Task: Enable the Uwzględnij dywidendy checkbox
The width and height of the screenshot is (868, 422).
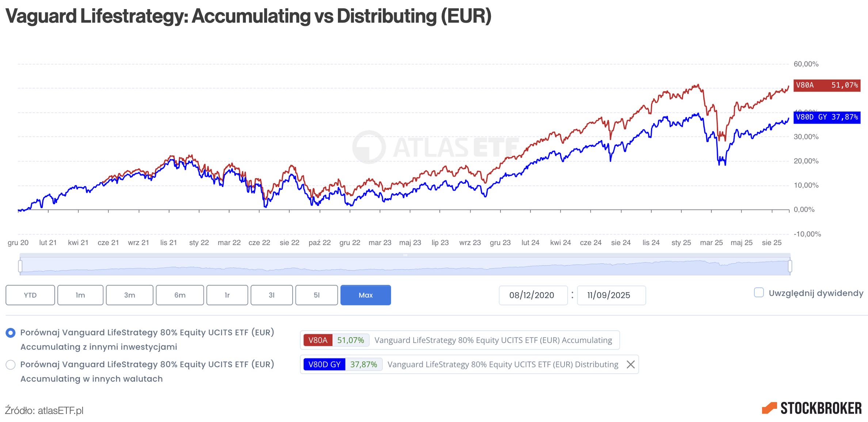Action: click(759, 293)
